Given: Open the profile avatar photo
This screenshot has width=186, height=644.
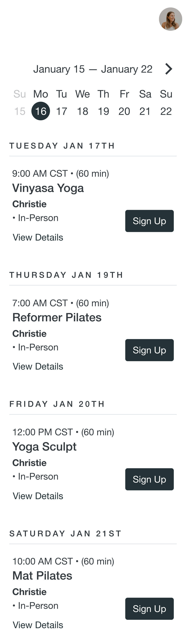Looking at the screenshot, I should pos(170,19).
